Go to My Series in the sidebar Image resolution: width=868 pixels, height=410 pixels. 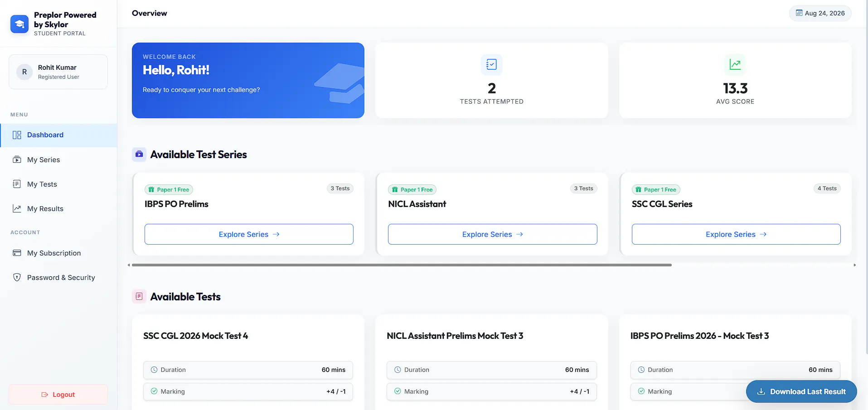coord(58,159)
